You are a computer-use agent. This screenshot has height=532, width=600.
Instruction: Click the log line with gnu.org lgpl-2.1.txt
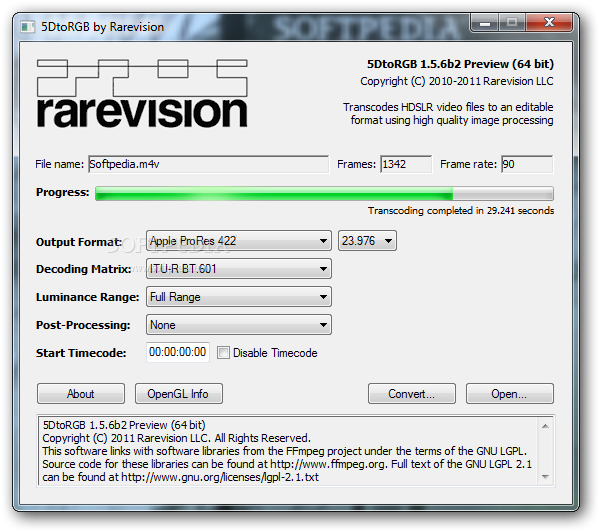[x=180, y=477]
